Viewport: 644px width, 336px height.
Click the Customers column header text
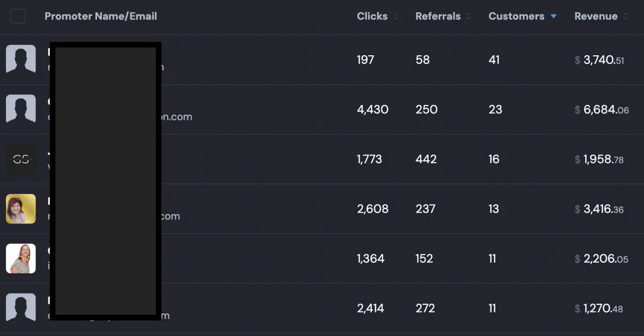click(x=516, y=17)
